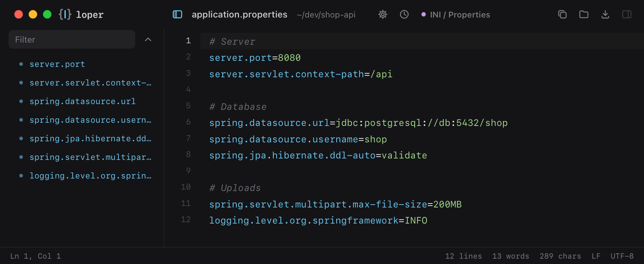Screen dimensions: 644x264
Task: Switch theme with the sun icon
Action: coord(383,14)
